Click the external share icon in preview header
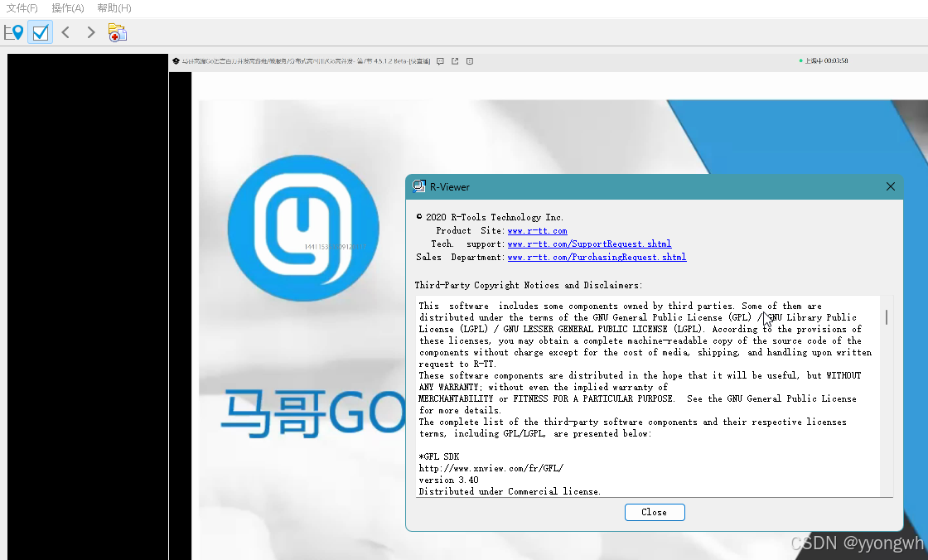 (455, 61)
